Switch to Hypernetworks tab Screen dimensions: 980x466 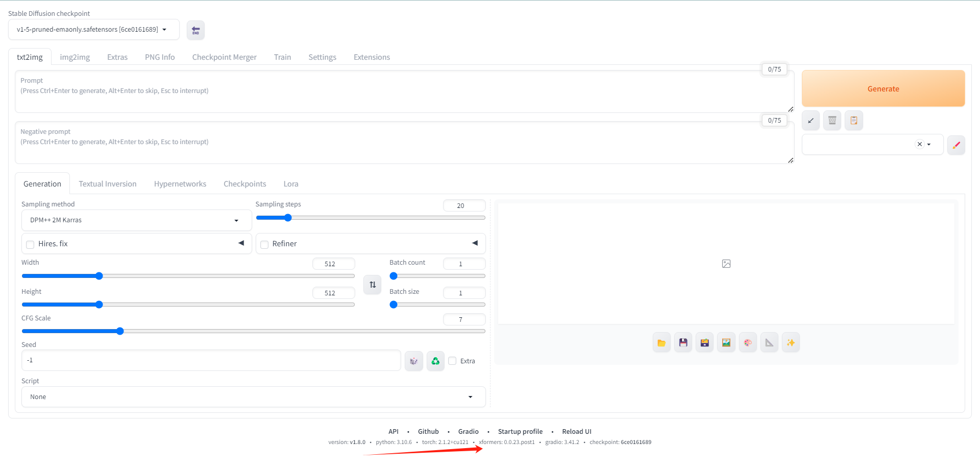(x=180, y=184)
